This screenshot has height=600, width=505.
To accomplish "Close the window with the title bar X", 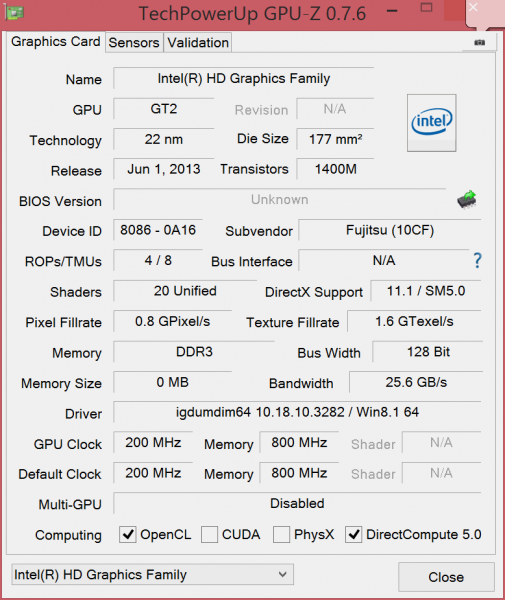I will tap(473, 7).
